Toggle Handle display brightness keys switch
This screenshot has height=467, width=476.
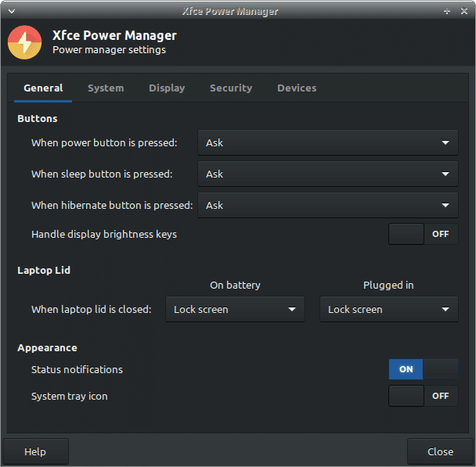[424, 234]
